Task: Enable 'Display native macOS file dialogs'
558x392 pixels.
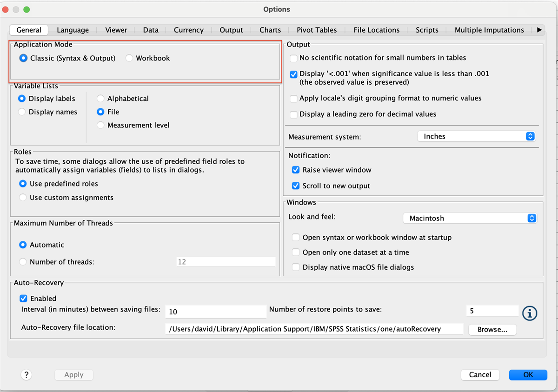Action: [296, 267]
